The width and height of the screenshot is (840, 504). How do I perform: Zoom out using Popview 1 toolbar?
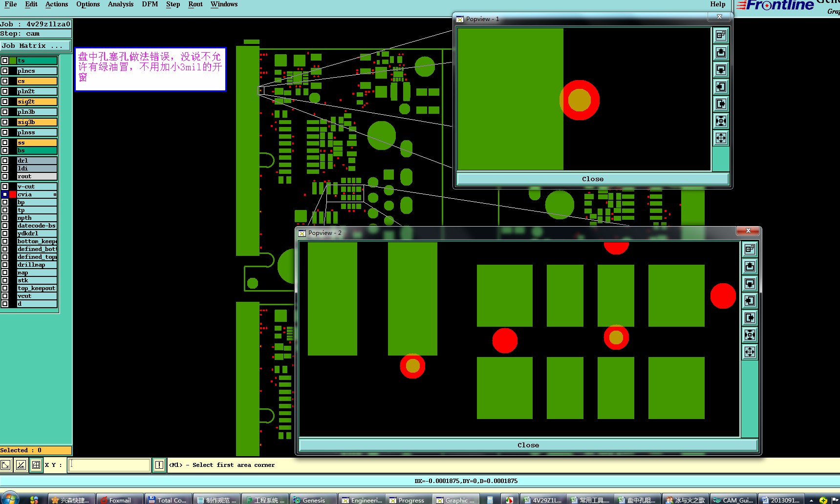tap(721, 138)
